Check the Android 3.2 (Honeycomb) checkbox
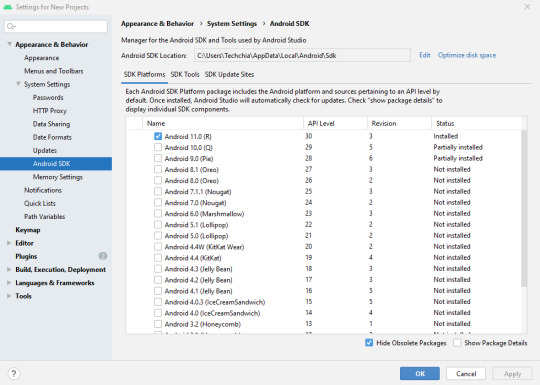540x385 pixels. [158, 324]
